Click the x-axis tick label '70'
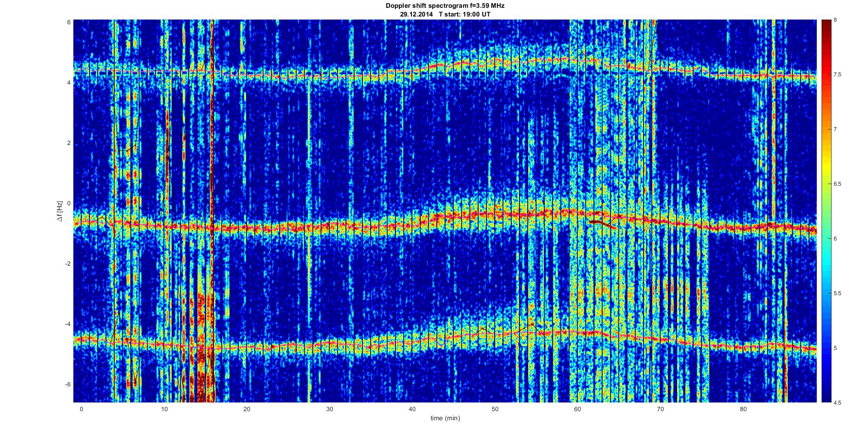 pos(661,409)
